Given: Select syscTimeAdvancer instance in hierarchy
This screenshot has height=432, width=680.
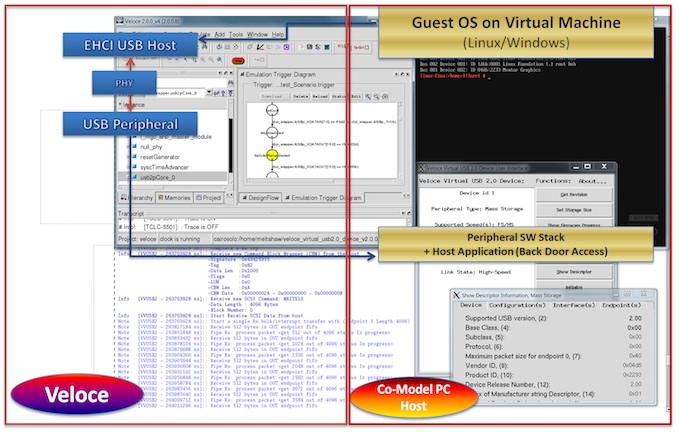Looking at the screenshot, I should point(164,167).
